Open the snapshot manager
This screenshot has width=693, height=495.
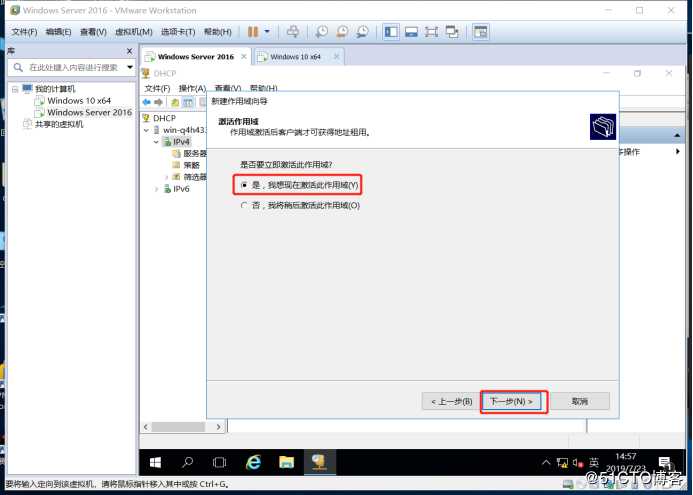point(362,32)
